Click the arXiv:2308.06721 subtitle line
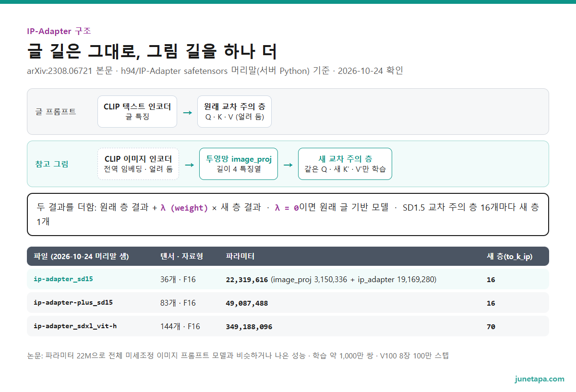Viewport: 576px width, 392px height. pyautogui.click(x=215, y=71)
